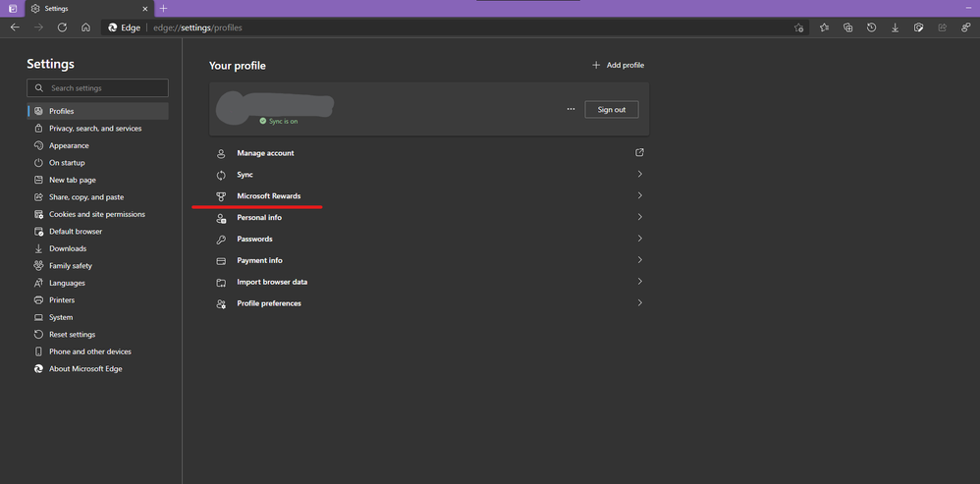Open Manage account external link icon
The height and width of the screenshot is (484, 980).
point(639,152)
